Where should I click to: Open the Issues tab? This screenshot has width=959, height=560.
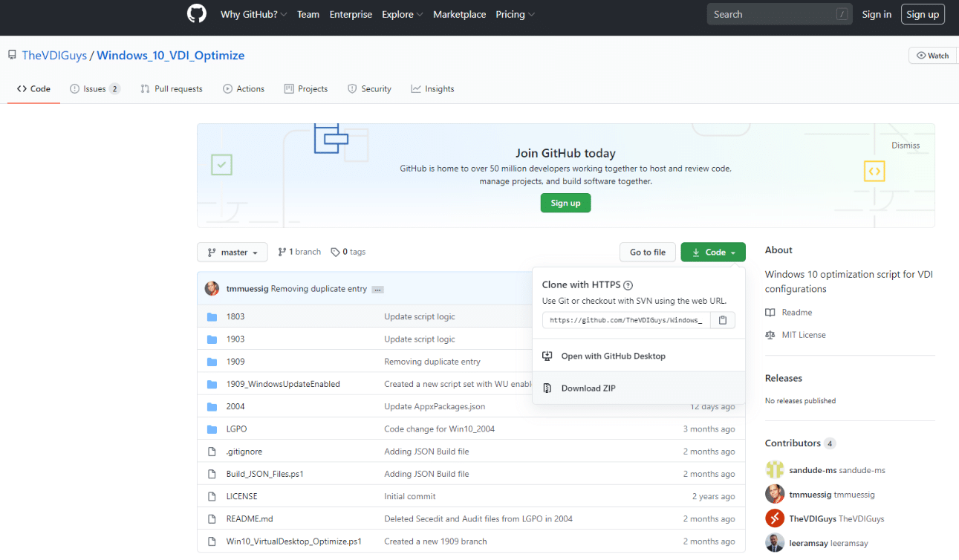click(94, 88)
